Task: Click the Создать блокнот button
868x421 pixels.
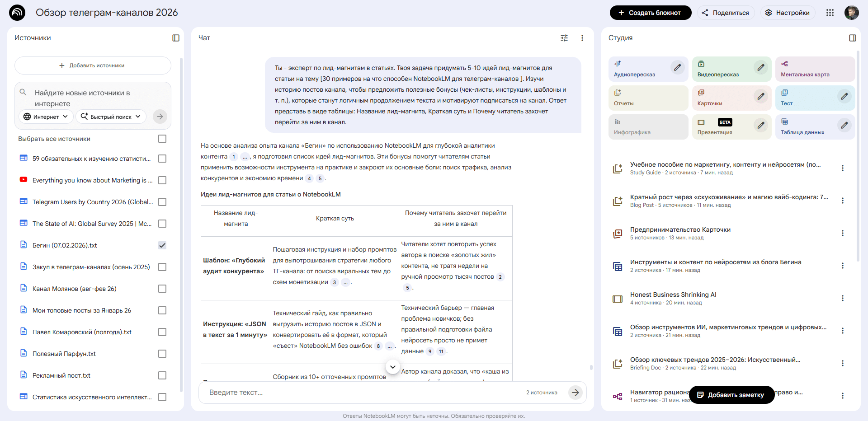Action: tap(650, 13)
